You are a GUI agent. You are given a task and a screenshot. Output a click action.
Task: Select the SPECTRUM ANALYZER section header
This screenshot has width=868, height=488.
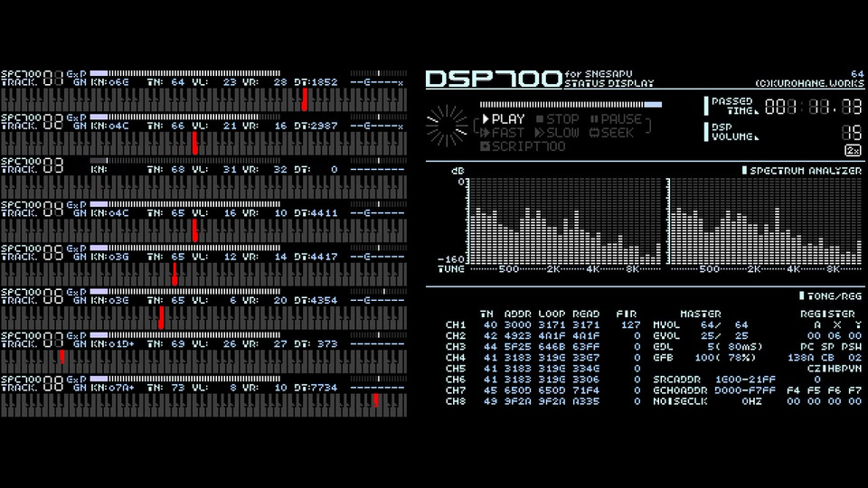click(802, 171)
